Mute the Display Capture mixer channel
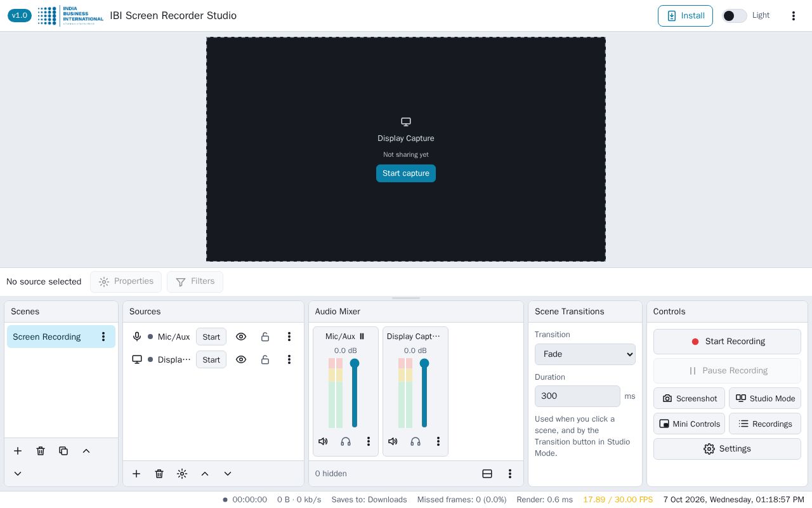Screen dimensions: 812x508 pyautogui.click(x=393, y=441)
